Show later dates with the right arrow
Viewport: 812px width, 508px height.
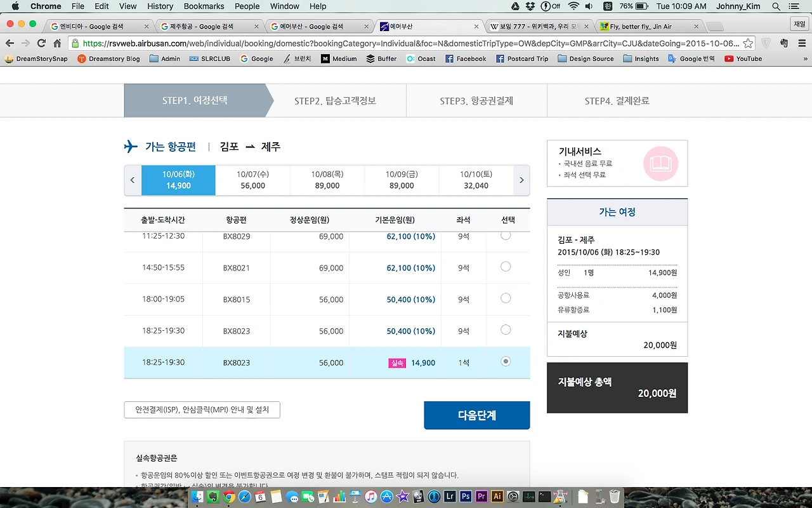point(521,180)
